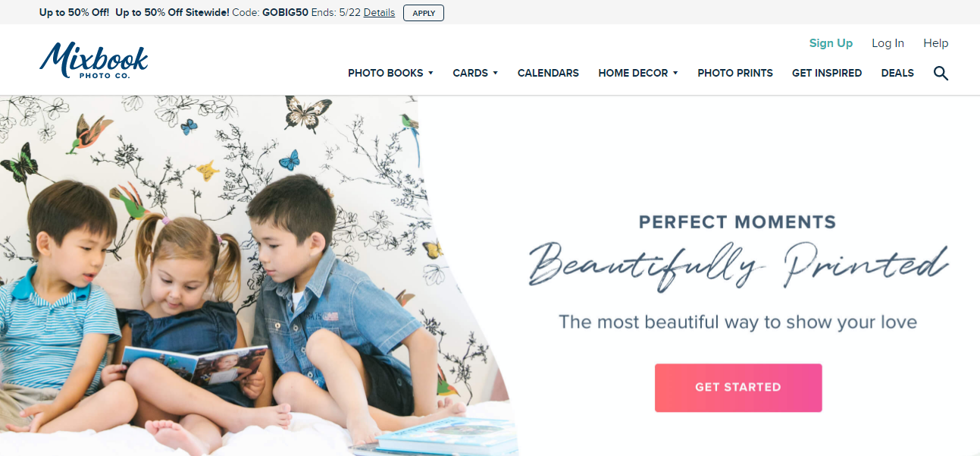Image resolution: width=980 pixels, height=456 pixels.
Task: Select Get Inspired in navigation
Action: [x=827, y=73]
